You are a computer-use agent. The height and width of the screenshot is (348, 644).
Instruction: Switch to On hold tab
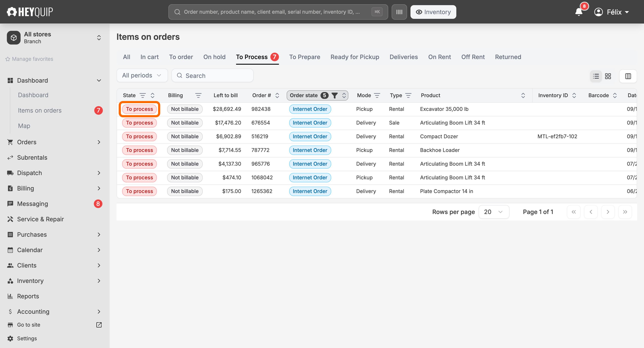coord(214,57)
